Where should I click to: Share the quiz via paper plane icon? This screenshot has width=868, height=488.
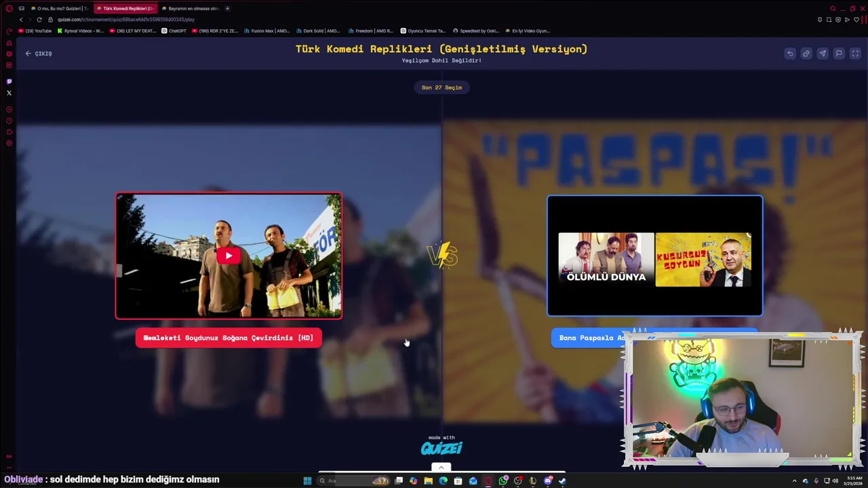[x=823, y=54]
